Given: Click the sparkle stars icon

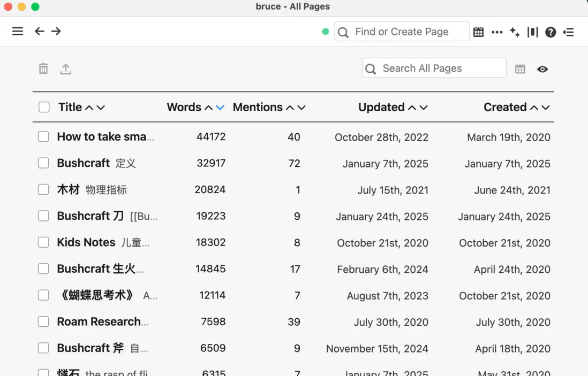Looking at the screenshot, I should click(515, 32).
